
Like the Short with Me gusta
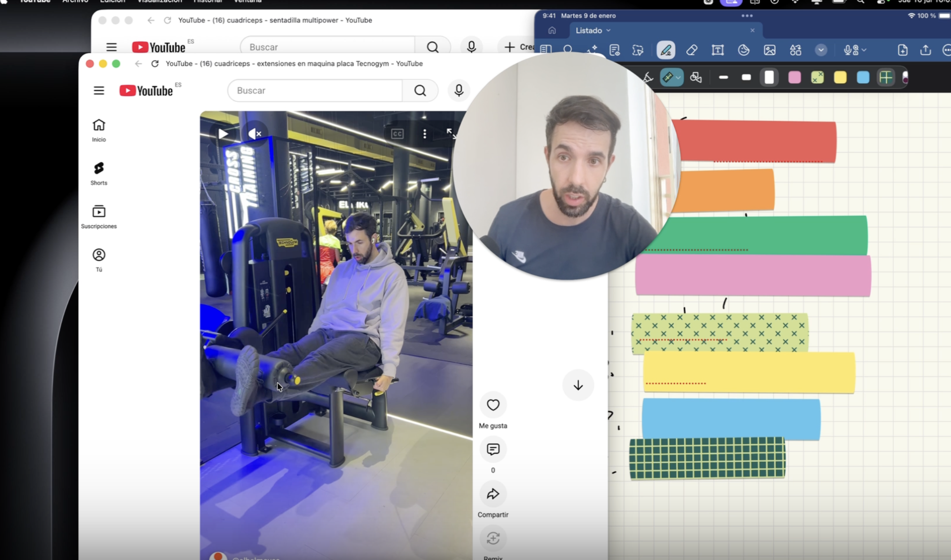[x=493, y=405]
